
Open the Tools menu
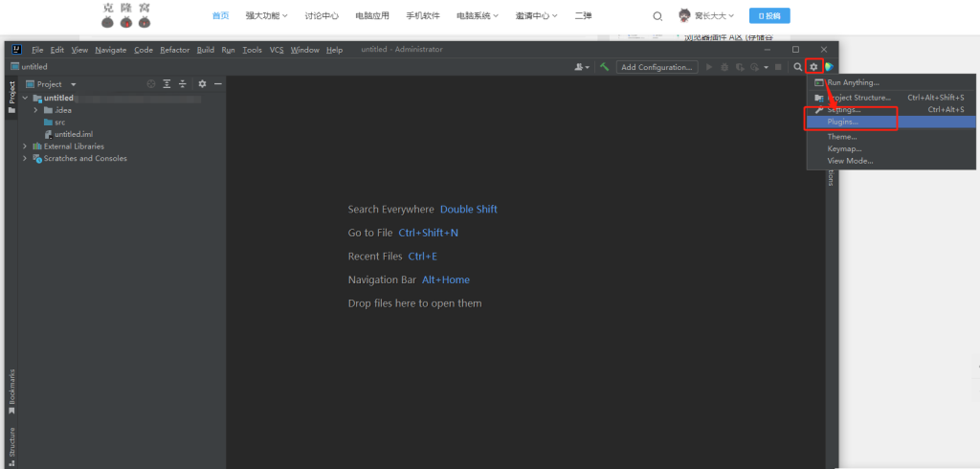click(252, 50)
